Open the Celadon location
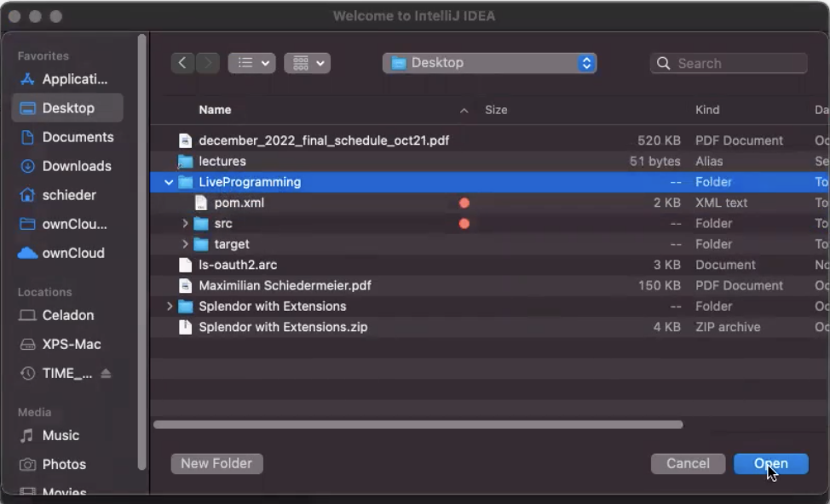830x504 pixels. point(67,315)
